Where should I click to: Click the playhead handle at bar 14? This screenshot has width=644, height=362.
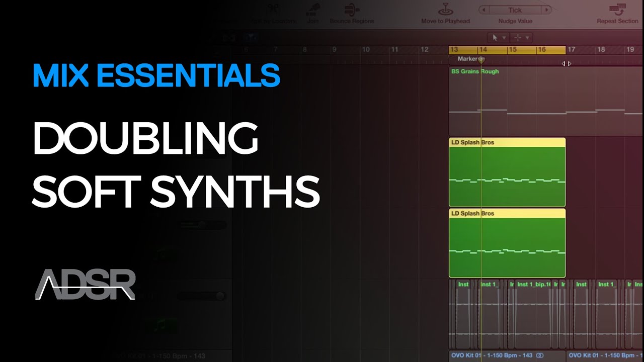481,60
